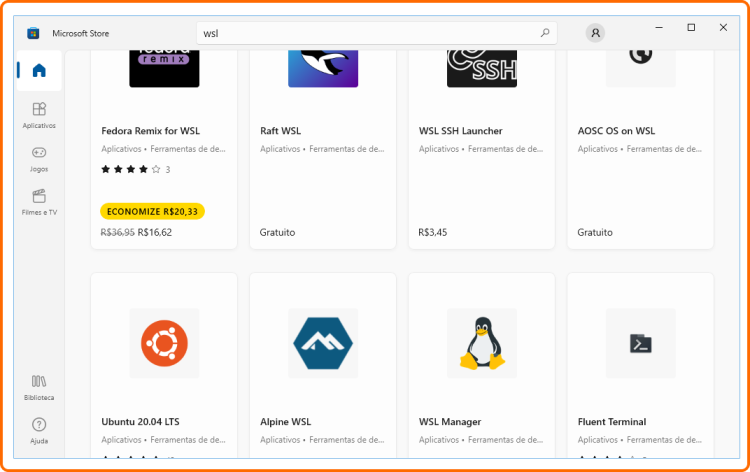This screenshot has width=750, height=472.
Task: Click the R$3,45 price label
Action: pyautogui.click(x=433, y=232)
